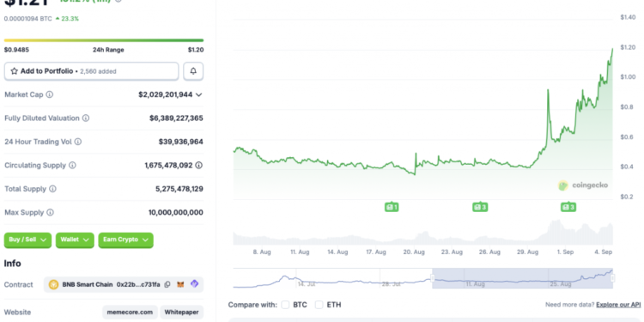
Task: Open Circulating Supply label info icon
Action: (72, 166)
